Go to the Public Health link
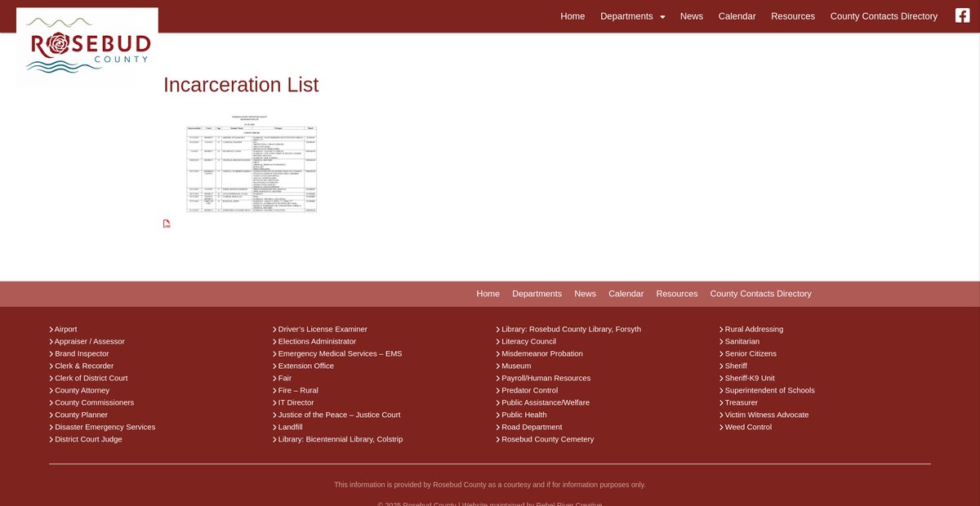Image resolution: width=980 pixels, height=506 pixels. tap(523, 415)
